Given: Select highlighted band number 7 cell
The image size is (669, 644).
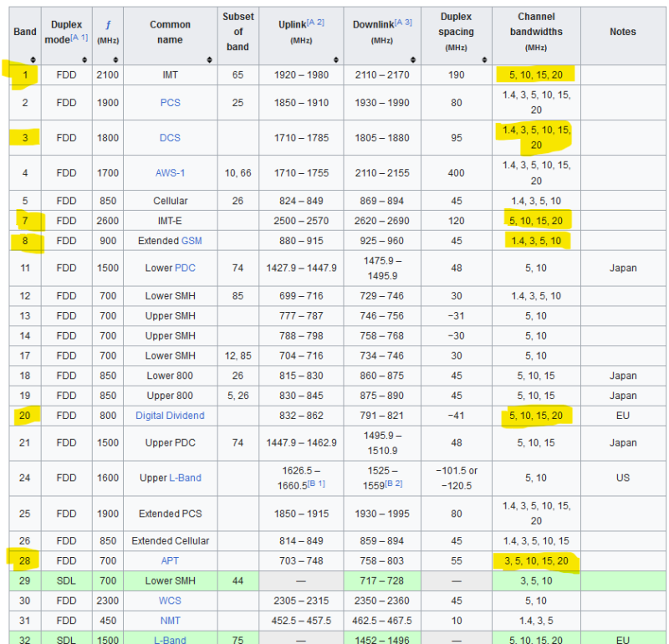Looking at the screenshot, I should tap(25, 221).
